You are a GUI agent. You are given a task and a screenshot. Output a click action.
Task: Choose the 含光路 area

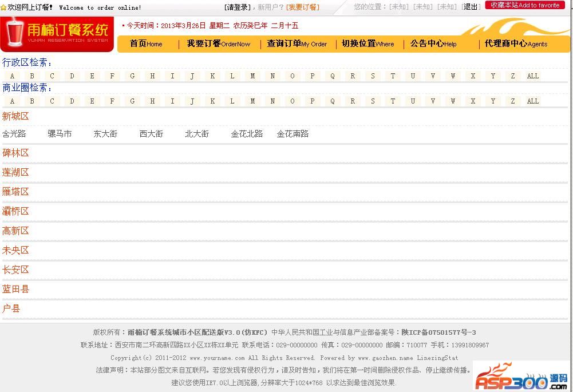point(14,134)
